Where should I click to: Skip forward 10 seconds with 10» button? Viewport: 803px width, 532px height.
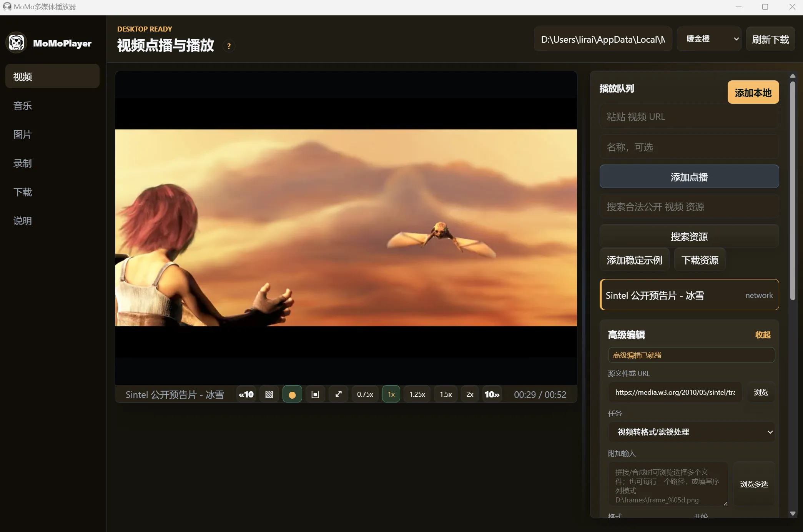(492, 394)
